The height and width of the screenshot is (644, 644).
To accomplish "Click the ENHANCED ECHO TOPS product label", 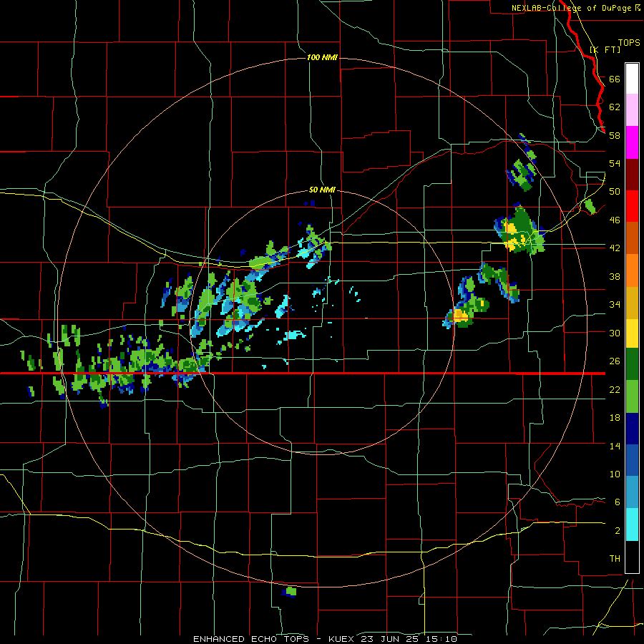I will 251,639.
